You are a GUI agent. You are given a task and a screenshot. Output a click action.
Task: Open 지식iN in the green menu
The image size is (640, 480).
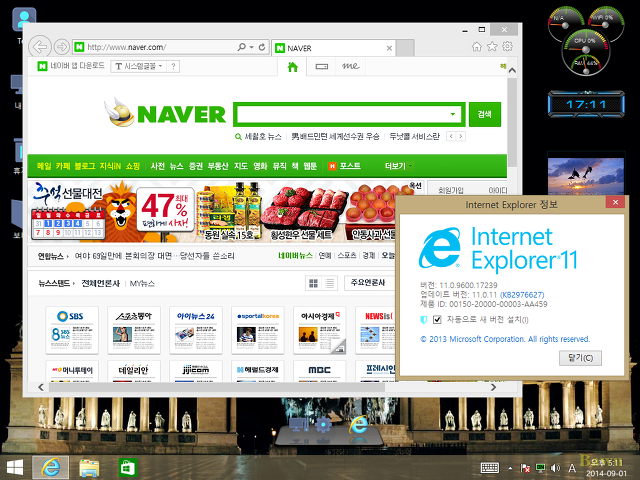click(x=110, y=166)
